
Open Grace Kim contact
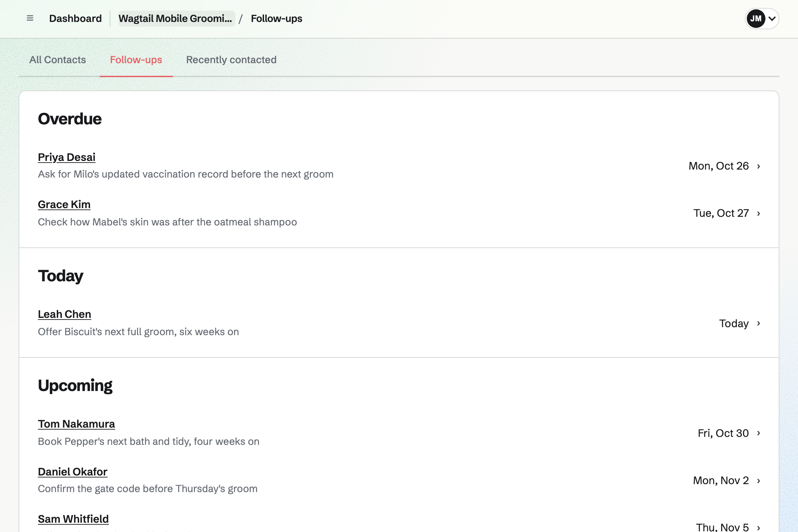(64, 204)
